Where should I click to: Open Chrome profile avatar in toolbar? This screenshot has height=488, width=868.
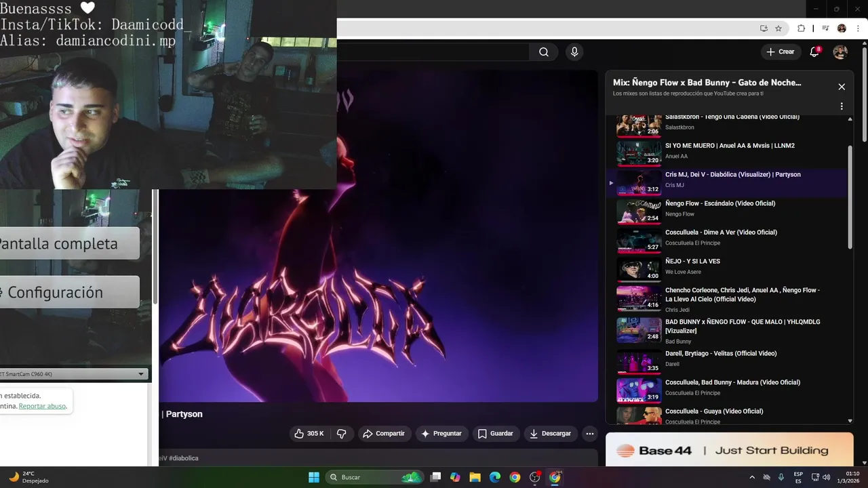pyautogui.click(x=842, y=28)
